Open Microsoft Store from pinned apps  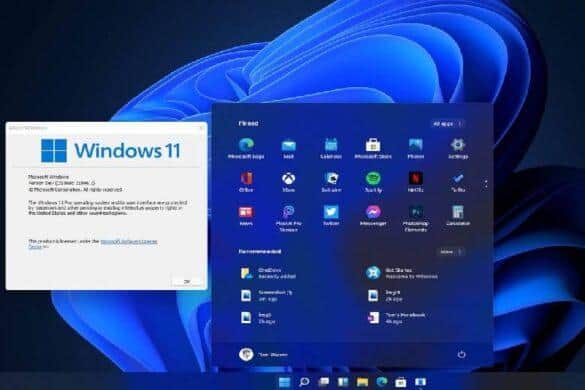373,148
